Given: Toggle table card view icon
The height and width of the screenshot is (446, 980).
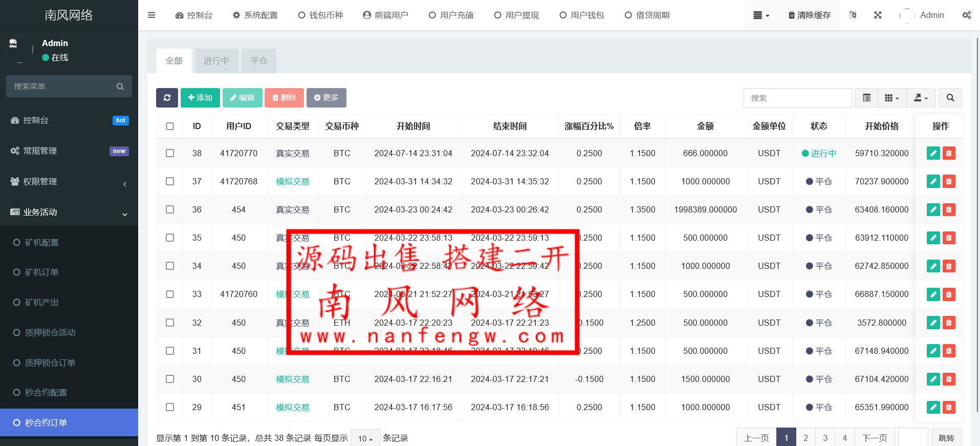Looking at the screenshot, I should click(866, 98).
